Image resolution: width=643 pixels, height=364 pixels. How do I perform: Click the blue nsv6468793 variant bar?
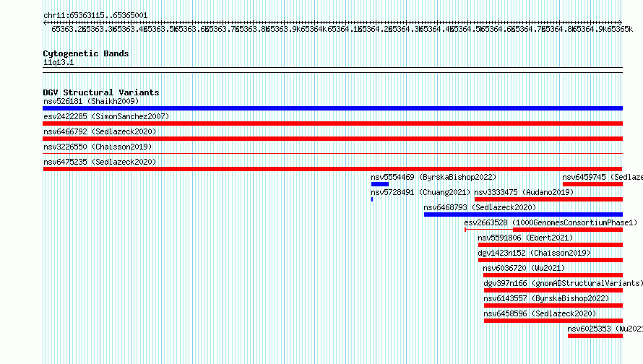coord(523,214)
